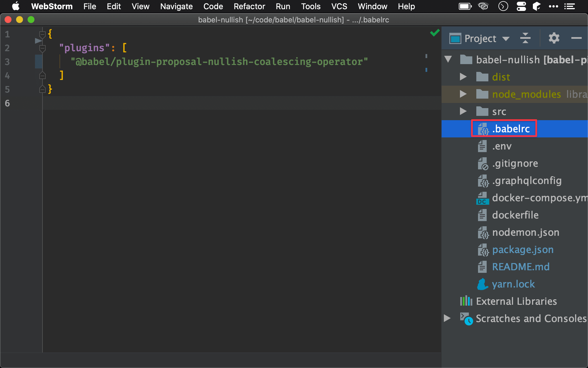This screenshot has width=588, height=368.
Task: Open the Code menu
Action: click(213, 6)
